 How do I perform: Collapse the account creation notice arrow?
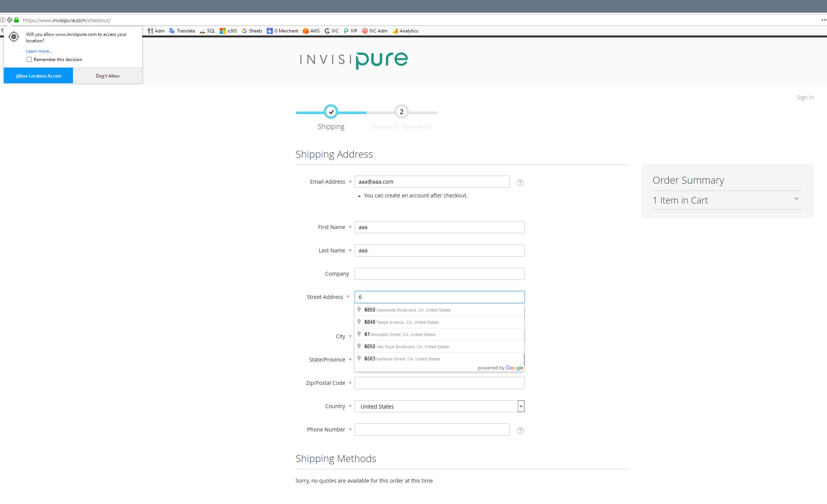pyautogui.click(x=359, y=195)
